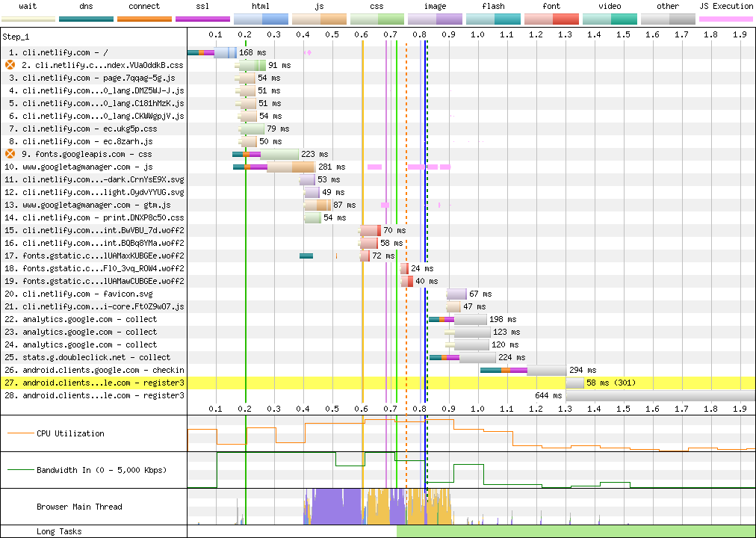Select request 3 page.7qqag-5g.js
Image resolution: width=756 pixels, height=538 pixels.
[92, 78]
